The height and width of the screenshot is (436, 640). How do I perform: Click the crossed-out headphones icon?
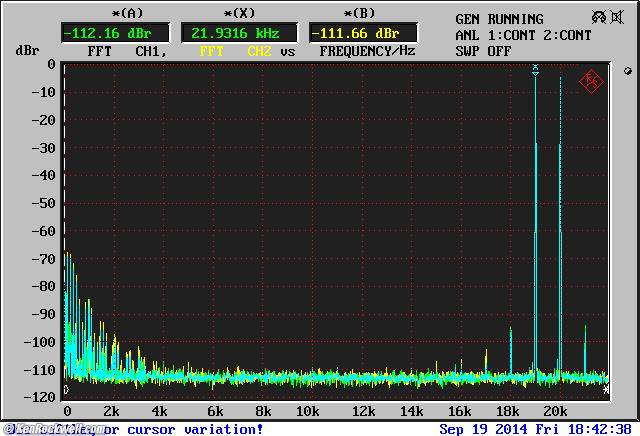click(599, 17)
